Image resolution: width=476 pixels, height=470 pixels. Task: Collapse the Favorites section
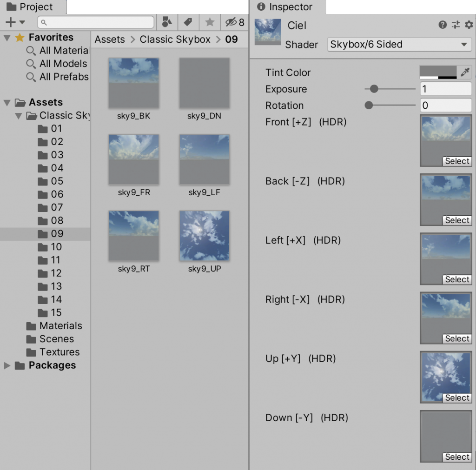tap(7, 38)
